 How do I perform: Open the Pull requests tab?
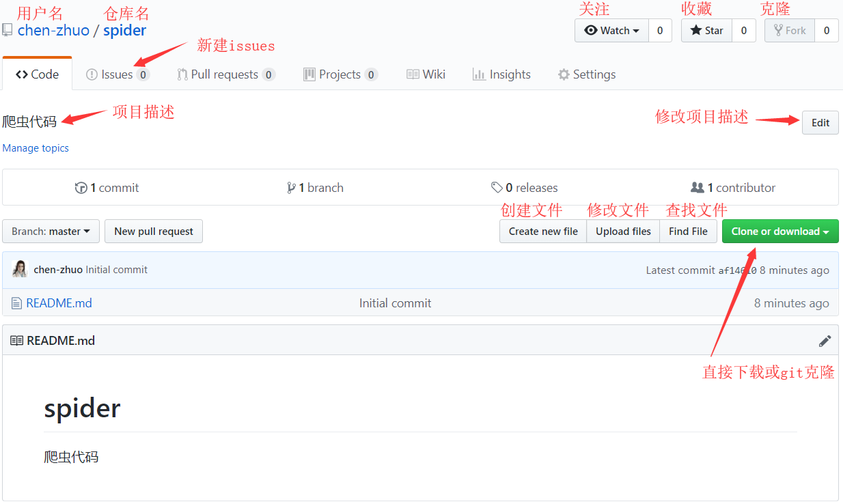[x=225, y=74]
